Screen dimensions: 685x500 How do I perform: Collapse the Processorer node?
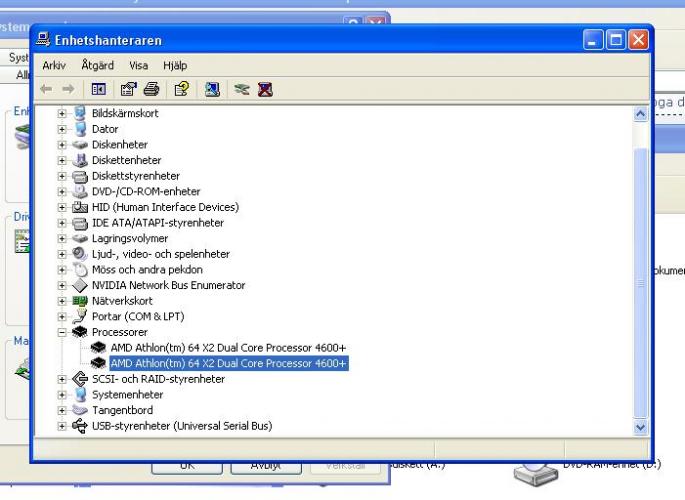coord(62,332)
